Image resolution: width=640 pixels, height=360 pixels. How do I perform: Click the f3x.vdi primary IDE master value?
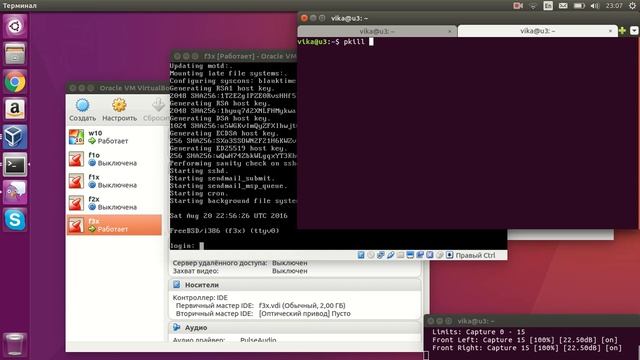302,305
